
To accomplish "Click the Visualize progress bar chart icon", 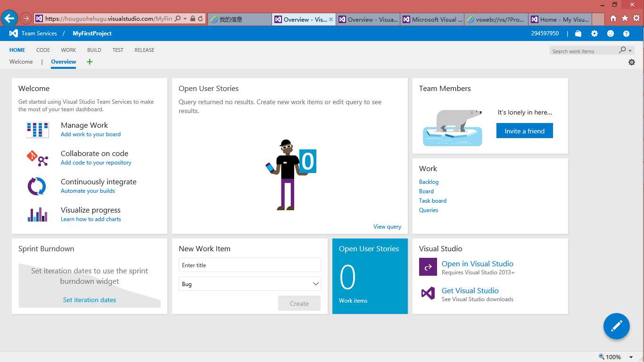I will 37,214.
